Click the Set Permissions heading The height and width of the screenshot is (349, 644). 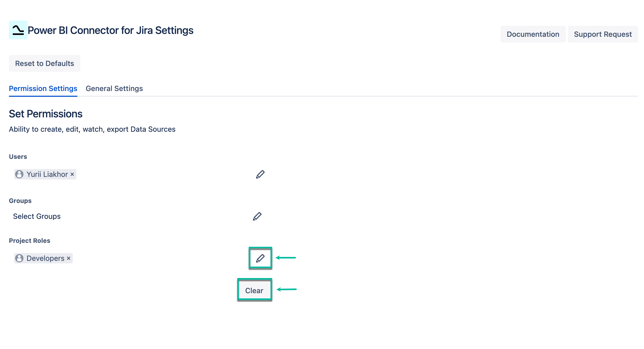point(46,114)
